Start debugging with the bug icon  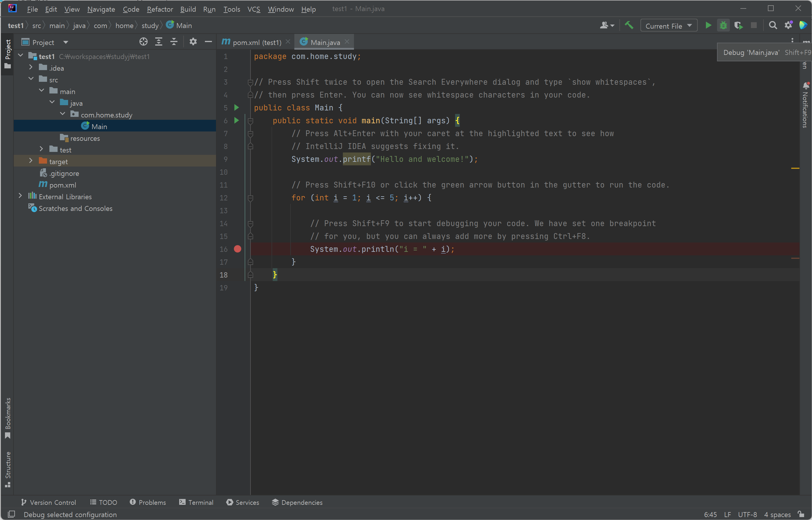(x=723, y=25)
